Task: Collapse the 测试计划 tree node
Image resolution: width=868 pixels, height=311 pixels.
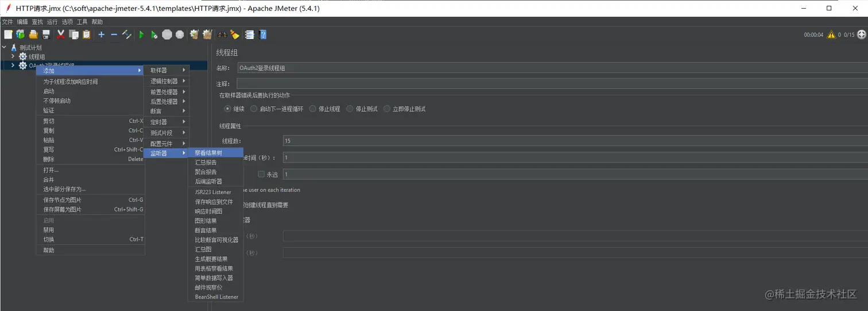Action: point(5,48)
